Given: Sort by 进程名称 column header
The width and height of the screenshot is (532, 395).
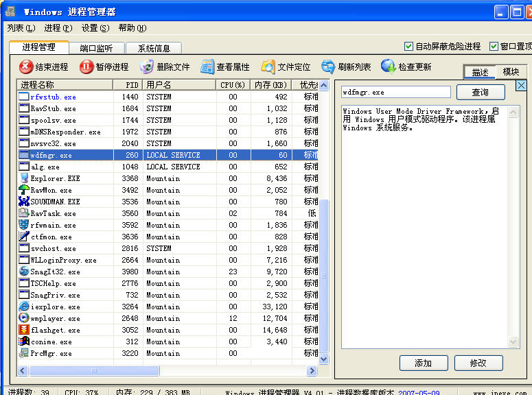Looking at the screenshot, I should pos(65,85).
